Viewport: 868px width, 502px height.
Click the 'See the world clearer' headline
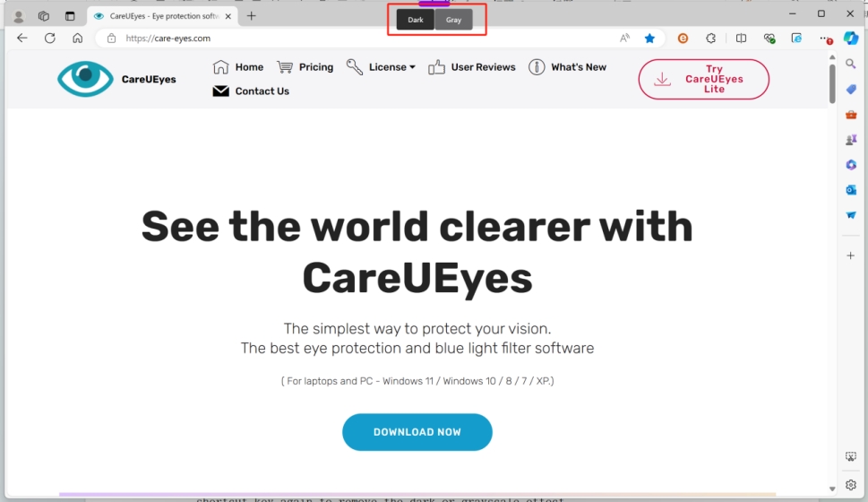pyautogui.click(x=417, y=252)
